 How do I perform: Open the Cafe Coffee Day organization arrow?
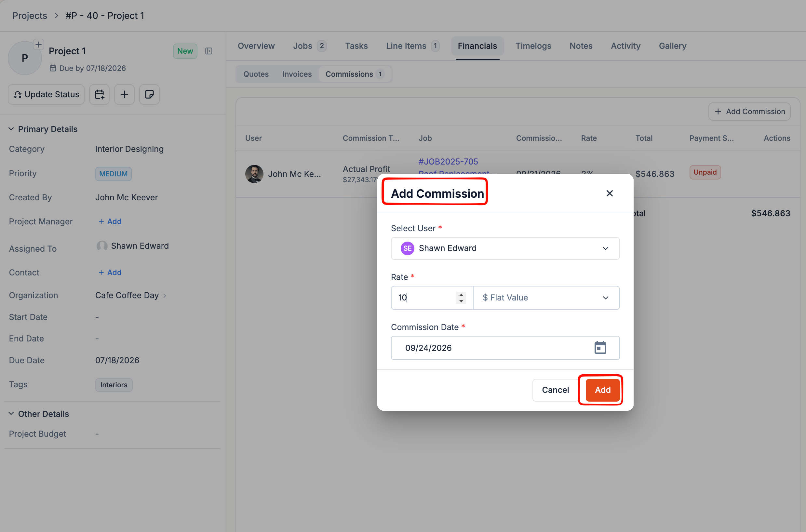[165, 296]
